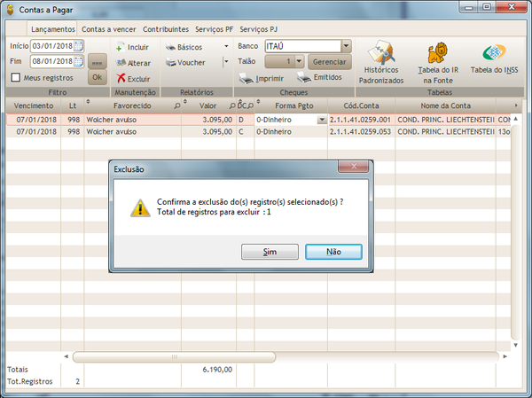Click the horizontal scrollbar thumb
Viewport: 532px width, 398px height.
pos(175,356)
